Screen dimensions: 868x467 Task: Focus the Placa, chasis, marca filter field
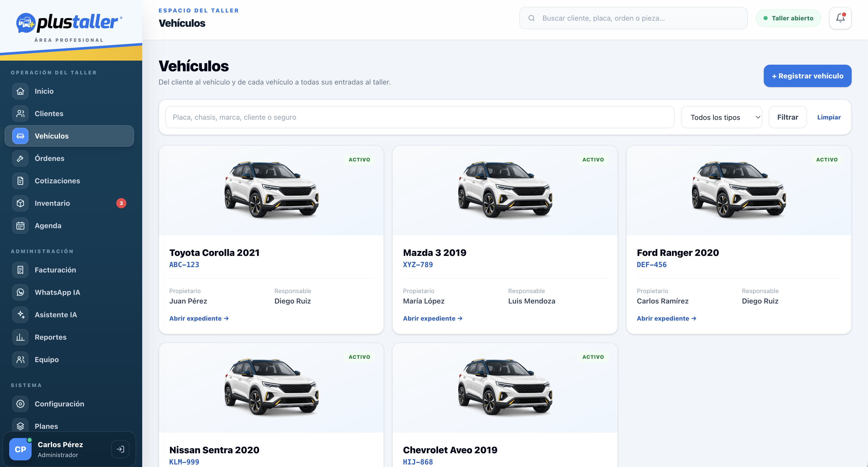click(420, 117)
